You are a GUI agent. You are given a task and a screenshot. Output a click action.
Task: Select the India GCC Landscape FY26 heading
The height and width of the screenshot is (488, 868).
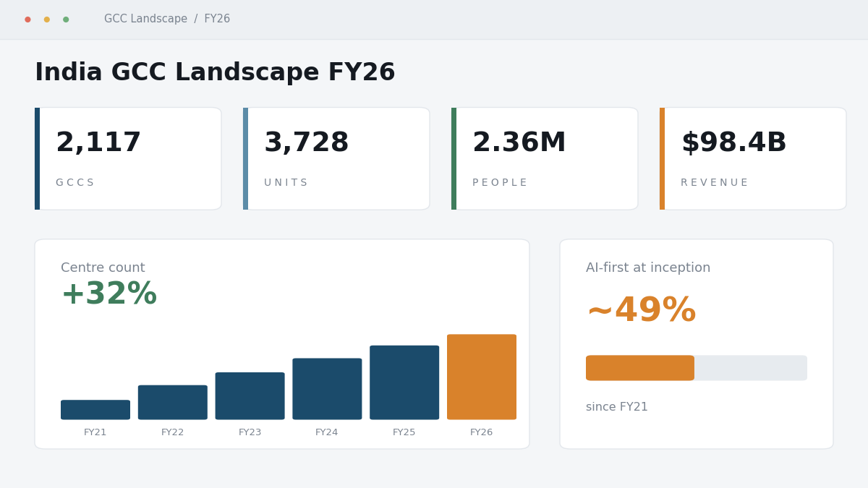[x=215, y=73]
